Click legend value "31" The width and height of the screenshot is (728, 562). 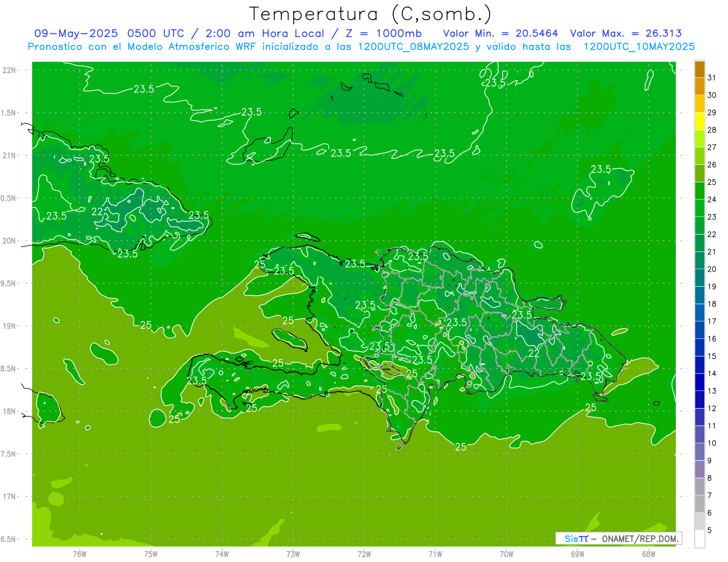(712, 78)
